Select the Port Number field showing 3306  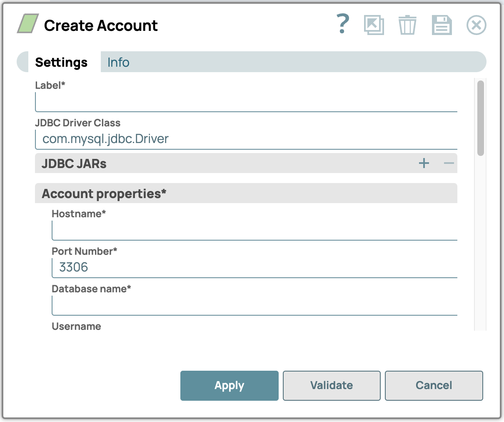coord(254,267)
